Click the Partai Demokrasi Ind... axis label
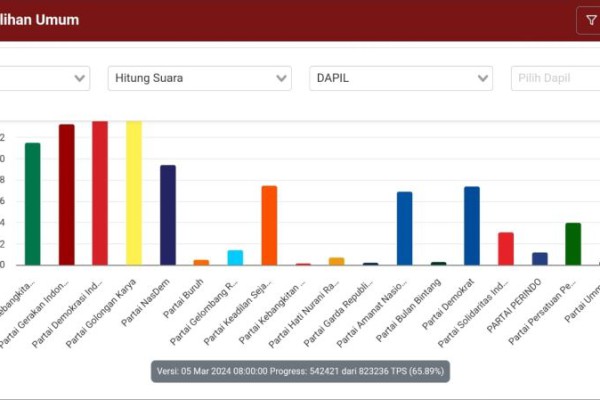 (67, 314)
